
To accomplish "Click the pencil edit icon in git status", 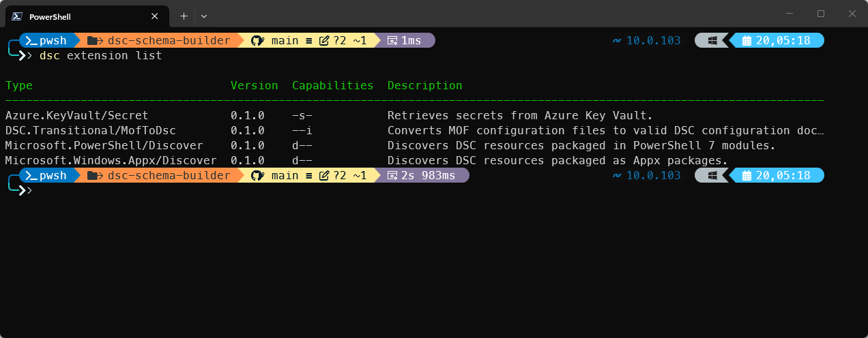I will point(324,41).
